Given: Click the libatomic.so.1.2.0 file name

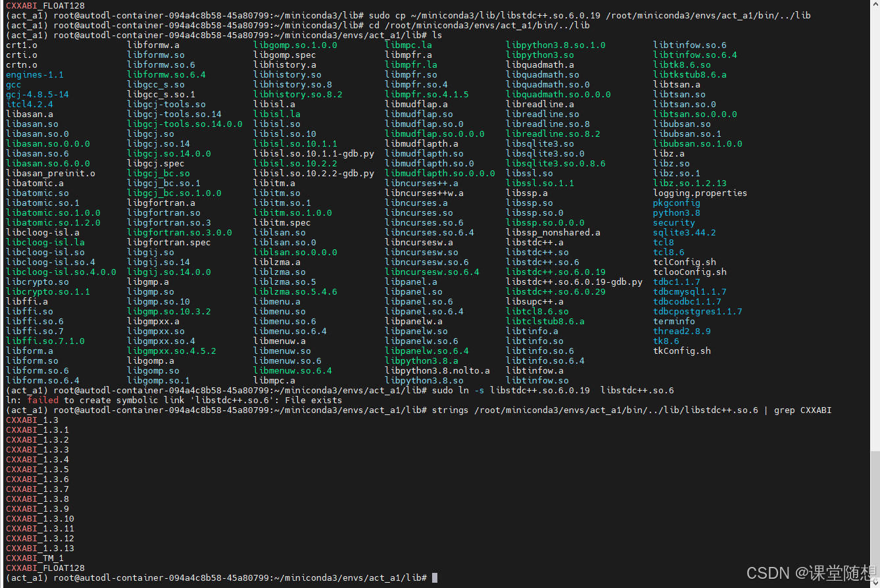Looking at the screenshot, I should click(53, 222).
